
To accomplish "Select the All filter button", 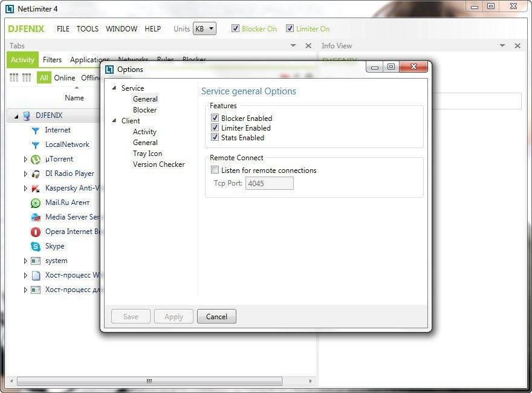I will pos(44,78).
